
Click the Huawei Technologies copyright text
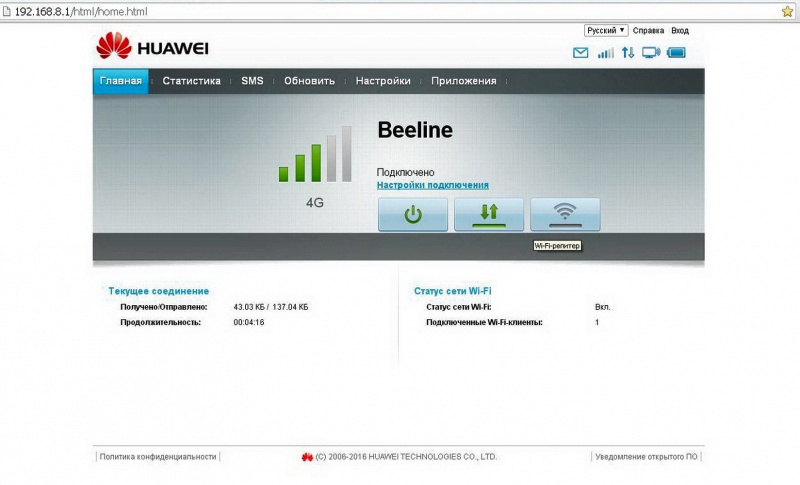[x=406, y=457]
